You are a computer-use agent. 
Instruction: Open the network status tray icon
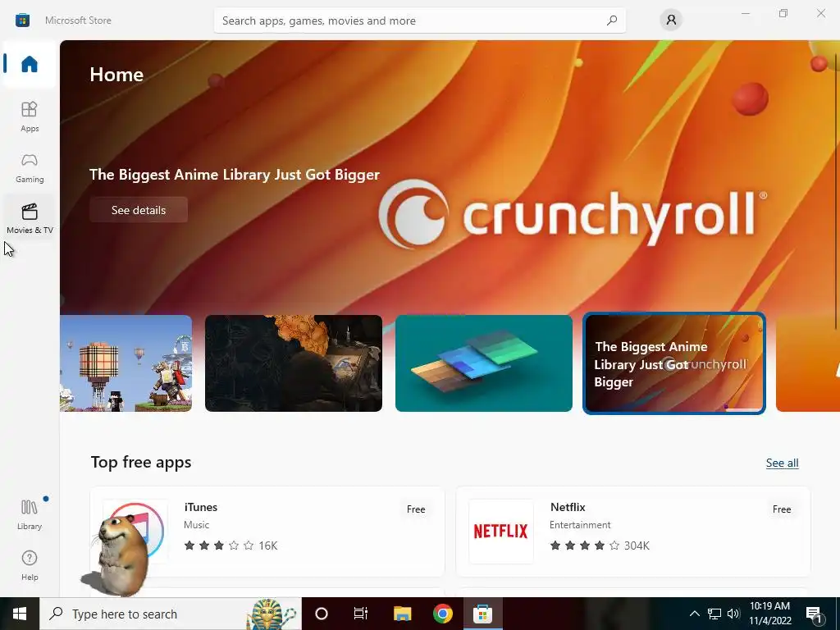pos(714,614)
